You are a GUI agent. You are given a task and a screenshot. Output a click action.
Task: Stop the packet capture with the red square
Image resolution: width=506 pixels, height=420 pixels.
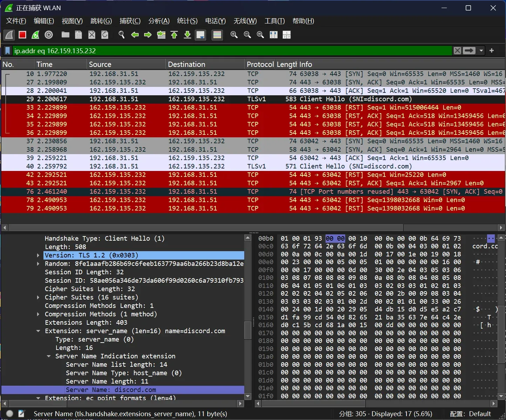coord(22,35)
